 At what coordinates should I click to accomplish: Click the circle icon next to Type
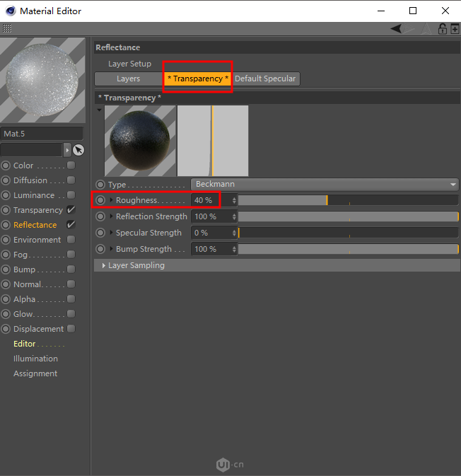point(100,185)
